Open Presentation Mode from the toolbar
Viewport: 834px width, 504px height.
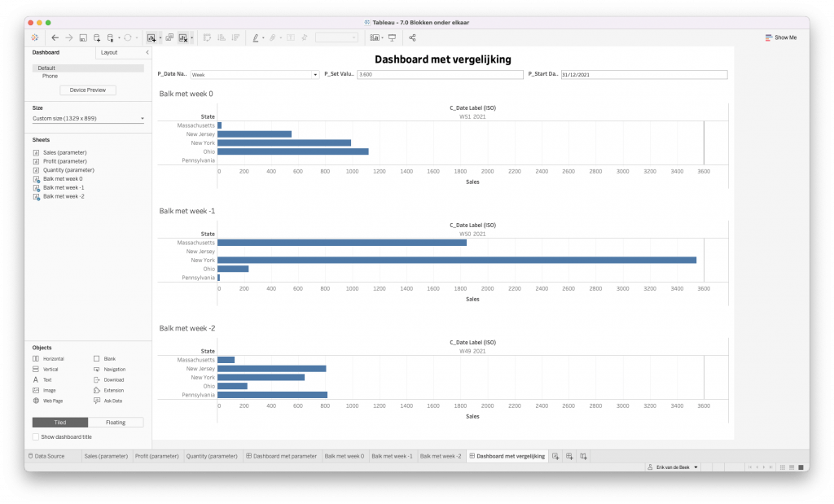(x=392, y=37)
